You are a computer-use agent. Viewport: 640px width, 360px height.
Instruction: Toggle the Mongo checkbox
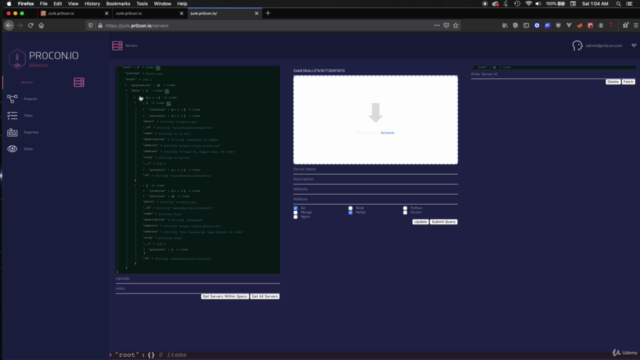[x=296, y=212]
